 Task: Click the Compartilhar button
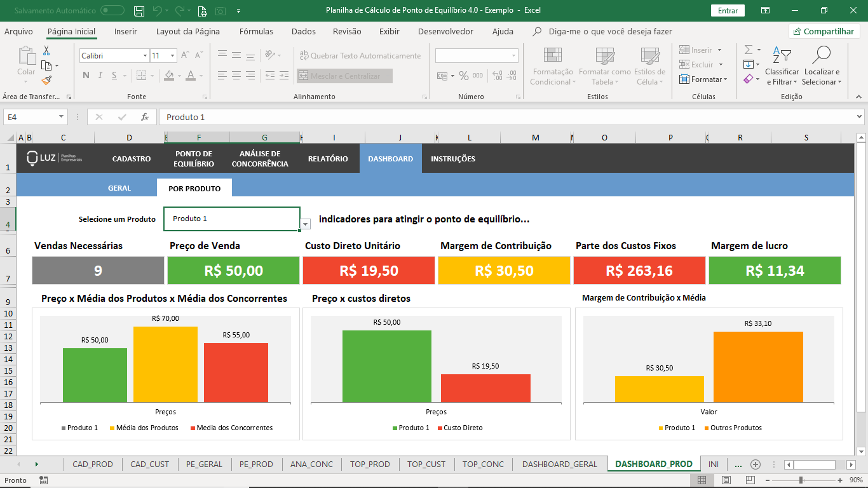824,31
